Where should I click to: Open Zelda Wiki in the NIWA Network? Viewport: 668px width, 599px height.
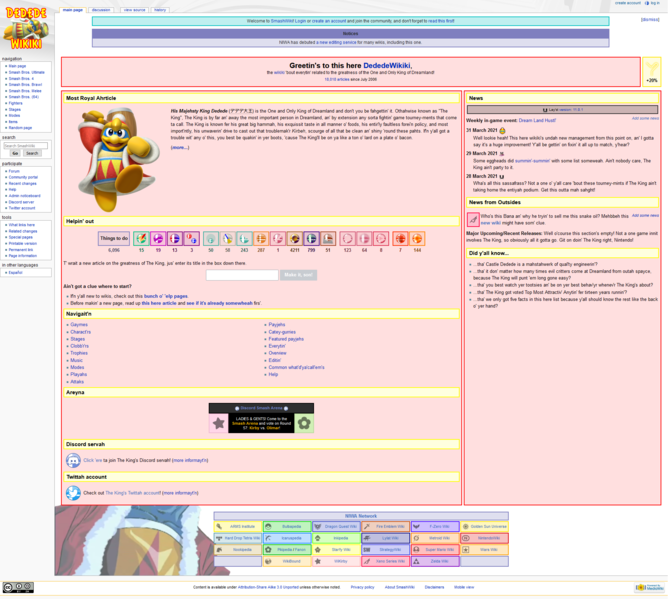click(x=434, y=561)
